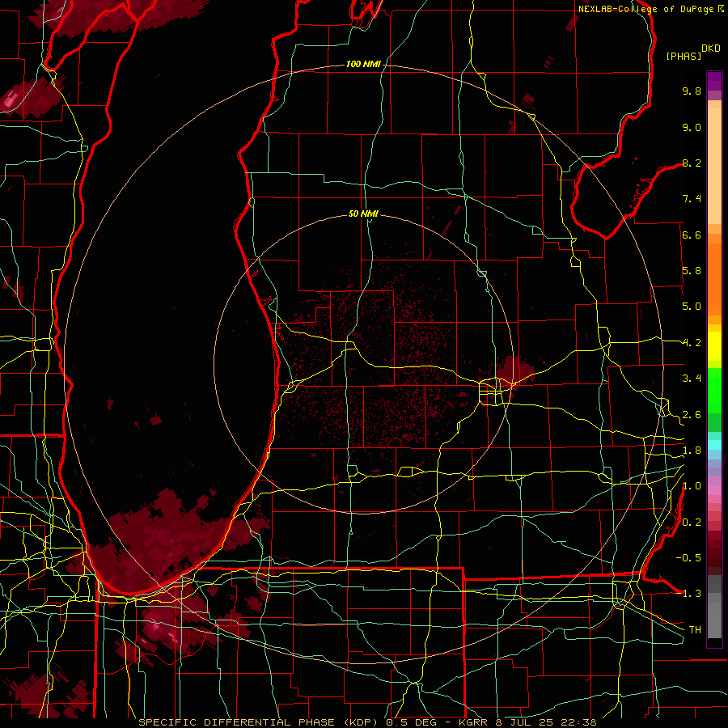Click the 0.5 DEG elevation text
The height and width of the screenshot is (728, 728).
412,722
